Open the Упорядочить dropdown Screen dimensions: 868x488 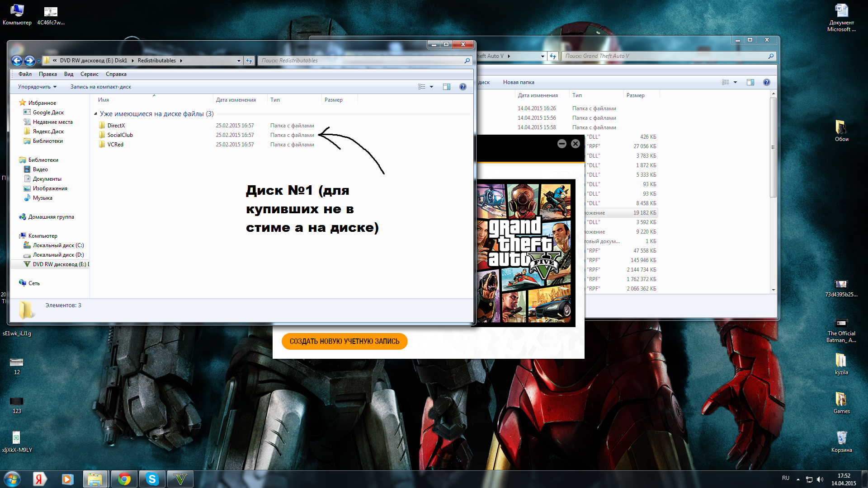pos(37,87)
